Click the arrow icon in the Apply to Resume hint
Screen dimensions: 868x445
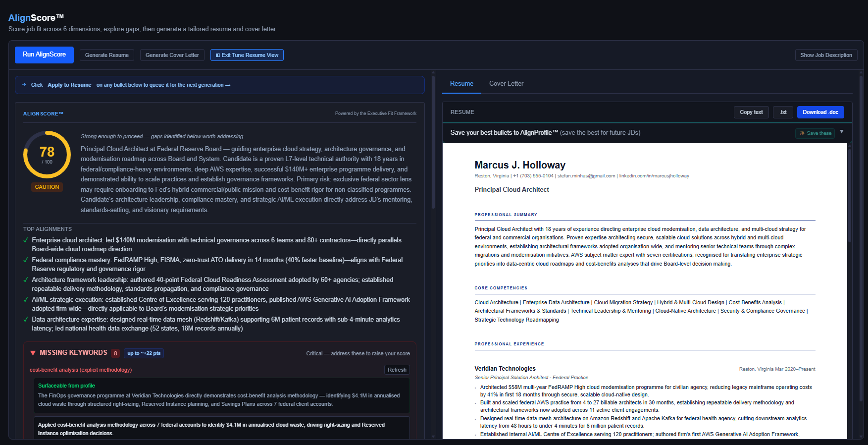click(24, 85)
